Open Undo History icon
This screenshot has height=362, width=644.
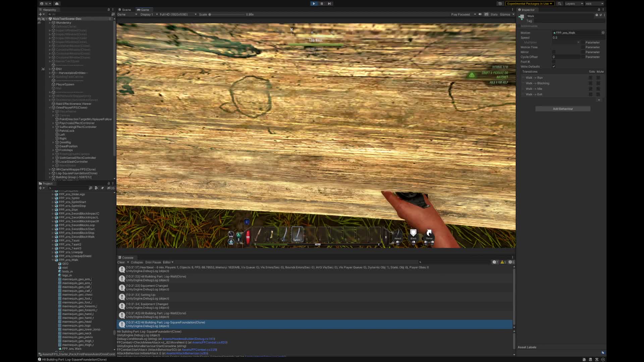point(500,4)
